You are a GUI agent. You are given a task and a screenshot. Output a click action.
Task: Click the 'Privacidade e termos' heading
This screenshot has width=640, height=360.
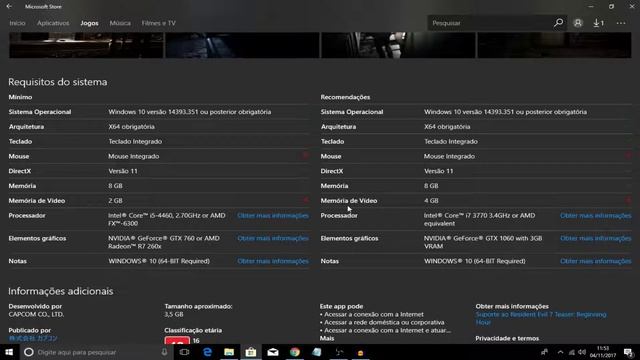[x=507, y=338]
